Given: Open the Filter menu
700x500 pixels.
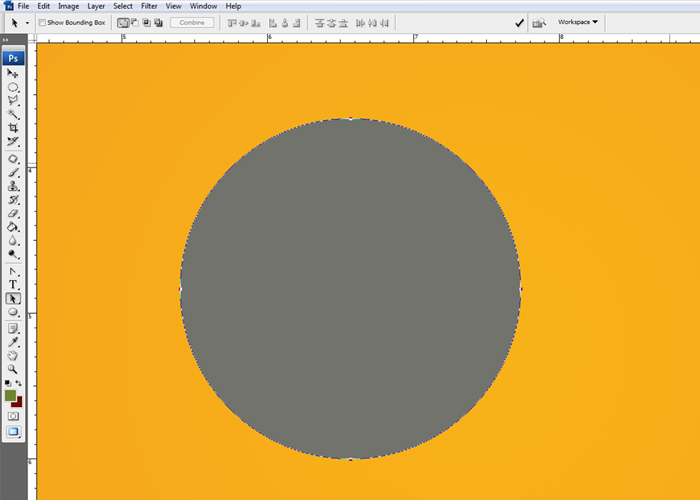Looking at the screenshot, I should [148, 6].
